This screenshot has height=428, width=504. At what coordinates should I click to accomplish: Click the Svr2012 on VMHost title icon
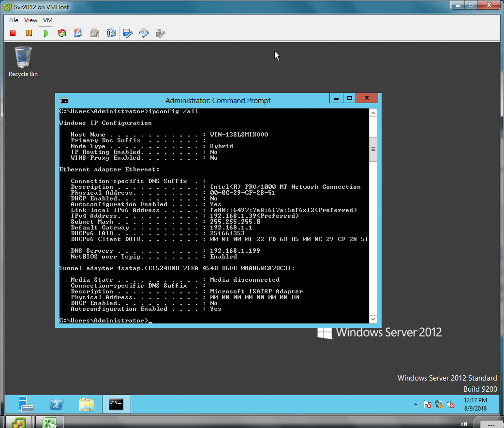pos(8,7)
